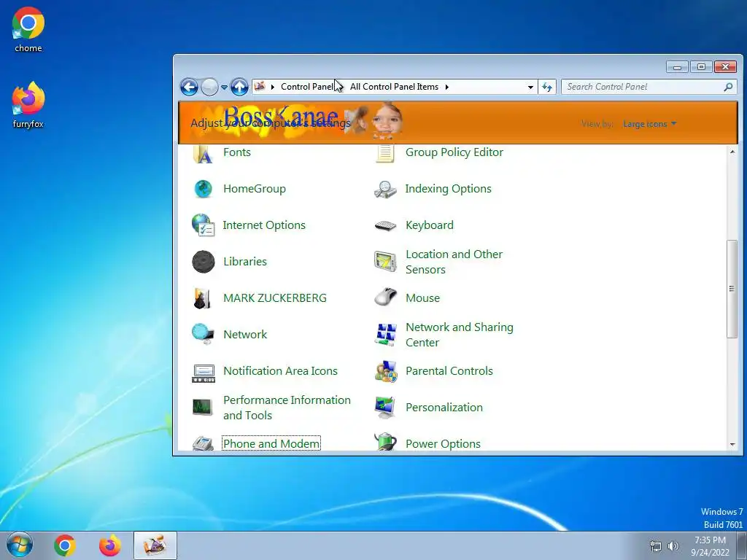Select All Control Panel Items breadcrumb
The width and height of the screenshot is (747, 560).
[394, 87]
